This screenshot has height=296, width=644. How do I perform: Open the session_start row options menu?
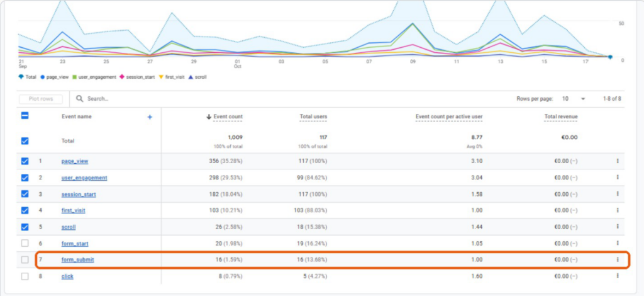click(x=618, y=194)
